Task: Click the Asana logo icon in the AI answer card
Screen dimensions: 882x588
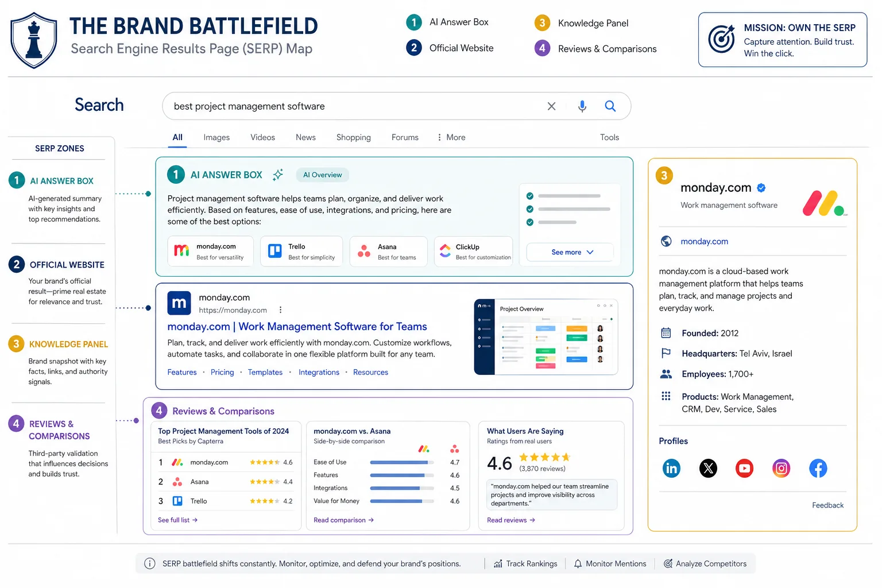Action: (364, 251)
